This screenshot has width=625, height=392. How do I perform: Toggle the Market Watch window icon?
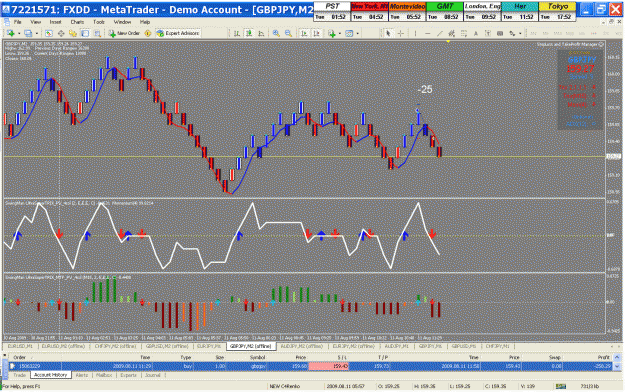49,33
